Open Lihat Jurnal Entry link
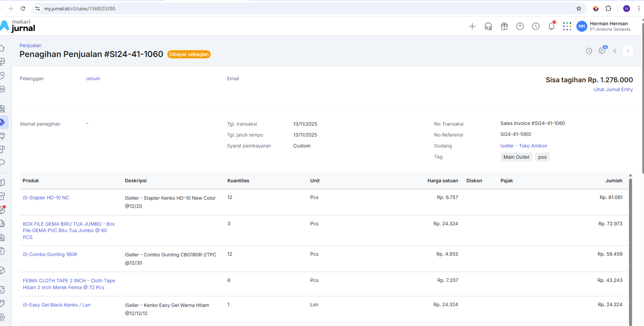644x326 pixels. pos(613,89)
